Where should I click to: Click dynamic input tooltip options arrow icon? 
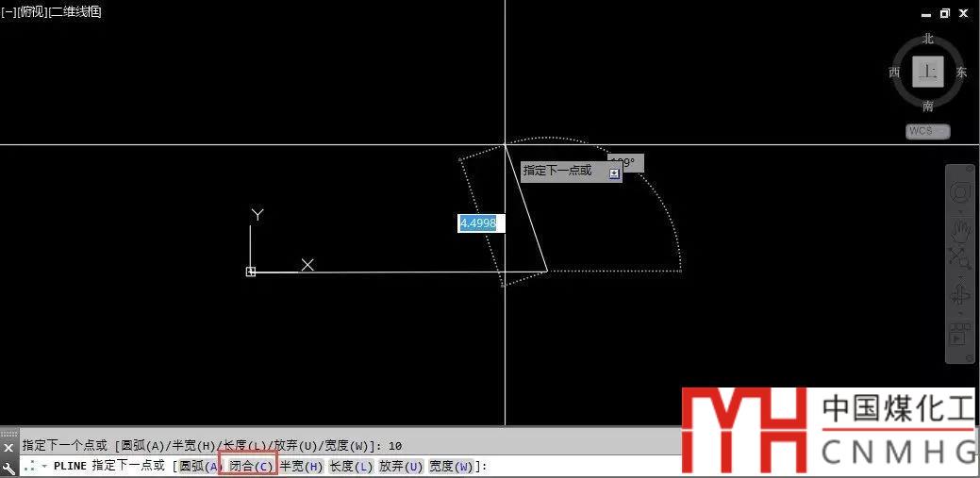tap(614, 174)
